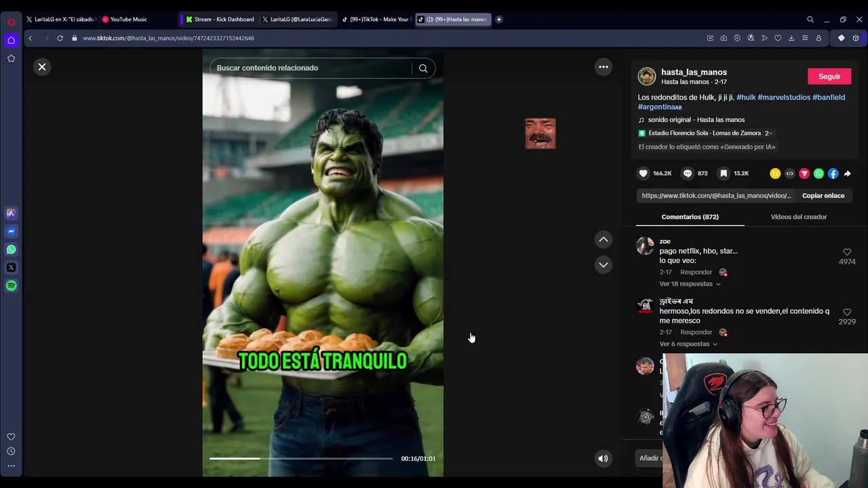Viewport: 868px width, 488px height.
Task: Click the Copiar enlace button
Action: point(823,196)
